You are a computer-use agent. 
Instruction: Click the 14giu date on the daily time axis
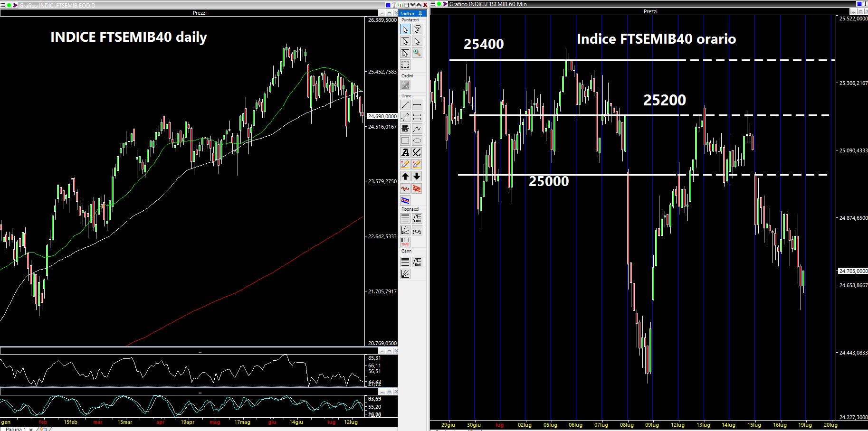[296, 422]
